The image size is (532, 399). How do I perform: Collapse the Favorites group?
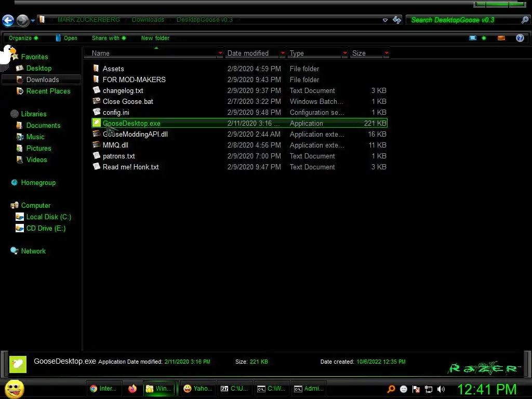(x=34, y=57)
